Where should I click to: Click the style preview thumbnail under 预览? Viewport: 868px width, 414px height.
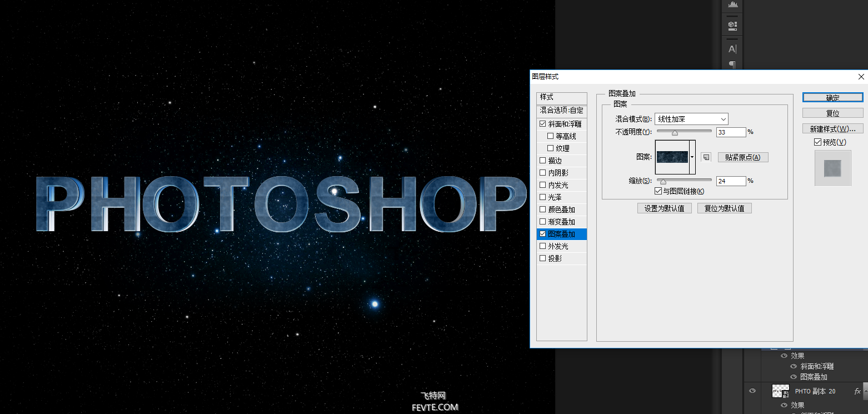832,168
